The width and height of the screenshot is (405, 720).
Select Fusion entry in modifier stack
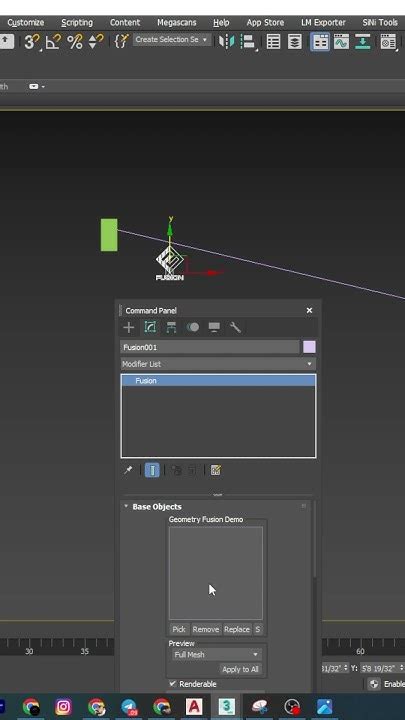point(218,381)
